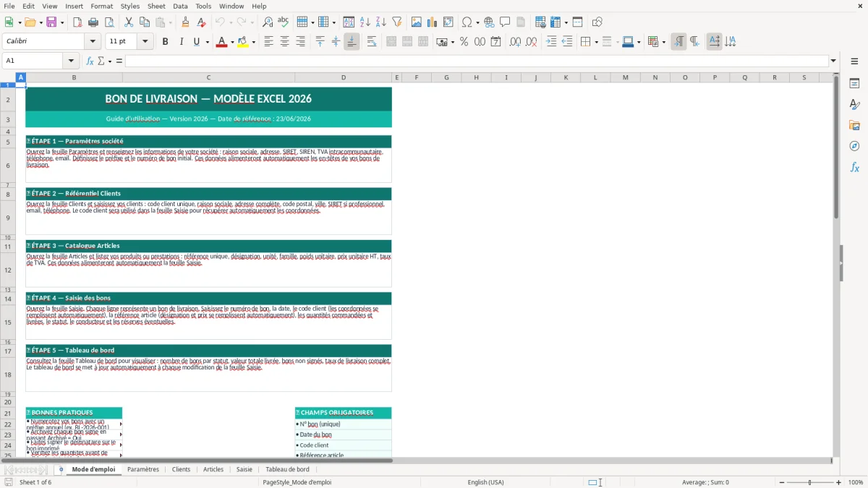Open the Font Name Calibri dropdown
Viewport: 868px width, 488px height.
point(92,41)
